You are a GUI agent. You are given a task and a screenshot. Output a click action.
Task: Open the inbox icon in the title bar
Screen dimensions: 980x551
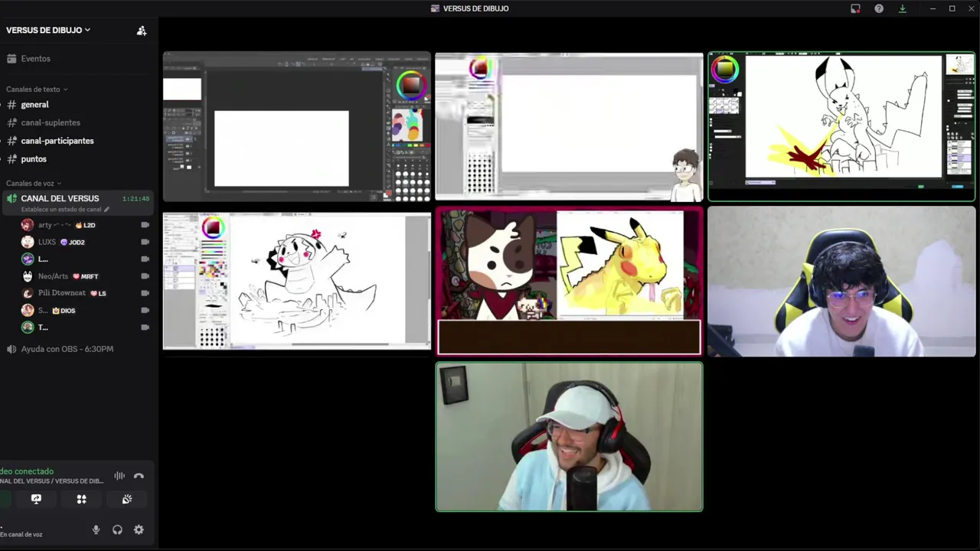(x=855, y=8)
